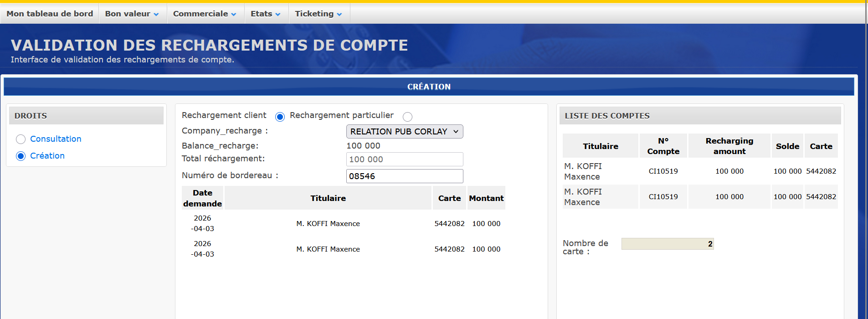868x319 pixels.
Task: Open the Ticketing menu
Action: (318, 14)
